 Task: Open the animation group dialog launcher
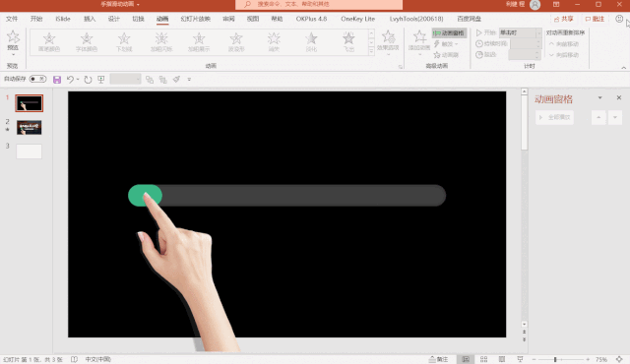pyautogui.click(x=401, y=67)
